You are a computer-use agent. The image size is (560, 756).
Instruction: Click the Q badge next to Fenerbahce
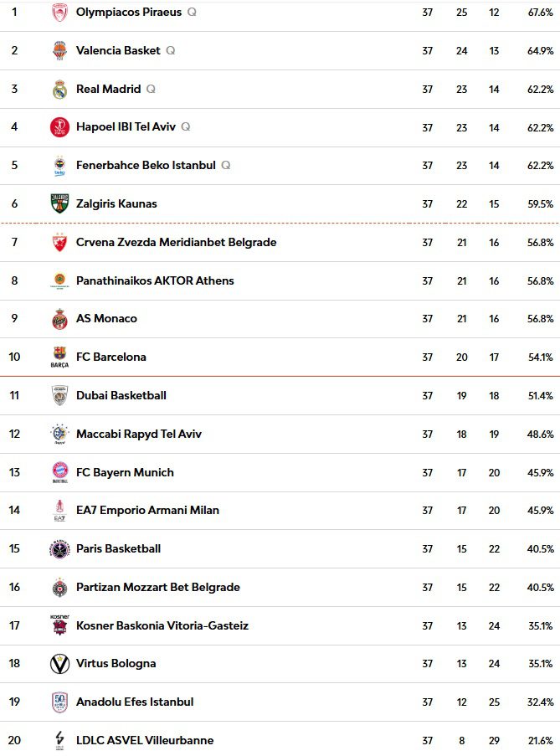[226, 166]
